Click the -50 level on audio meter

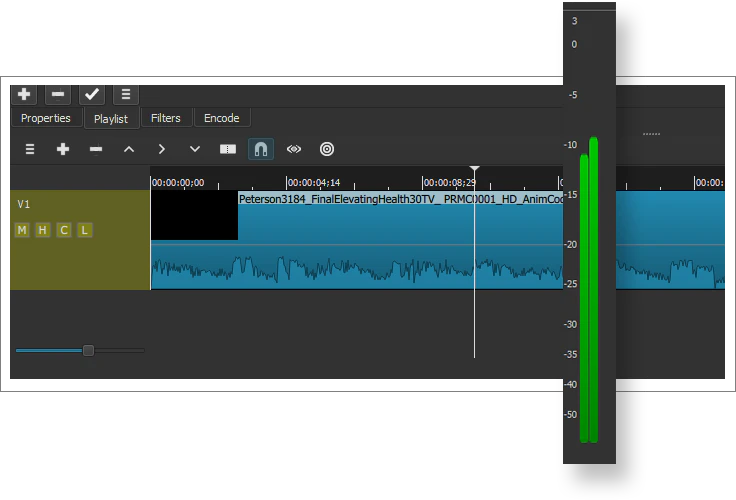pos(570,415)
